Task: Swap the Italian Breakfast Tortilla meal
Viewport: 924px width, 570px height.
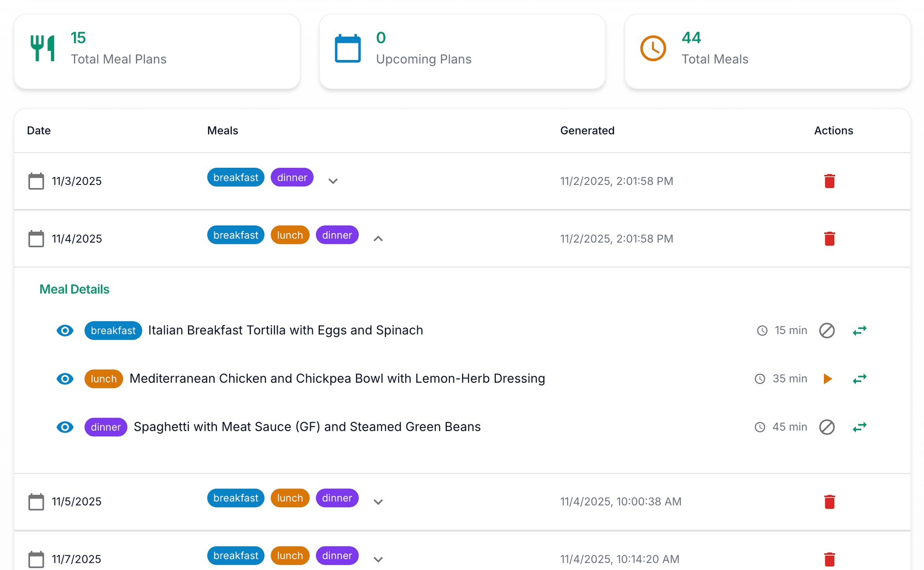Action: (859, 330)
